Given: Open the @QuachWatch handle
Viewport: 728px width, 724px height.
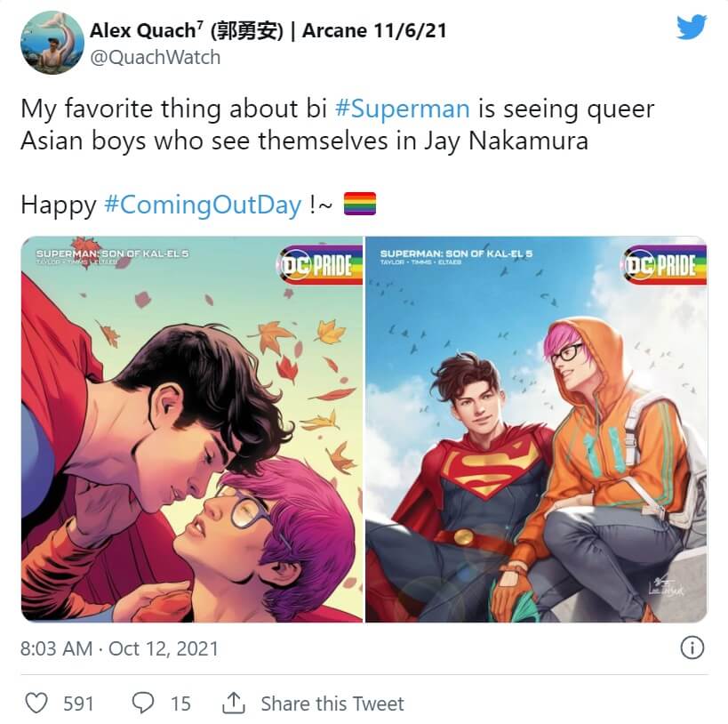Looking at the screenshot, I should click(155, 58).
